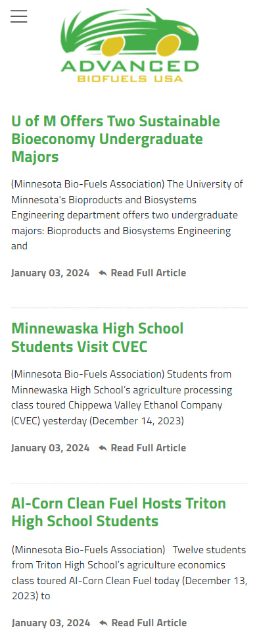The width and height of the screenshot is (257, 644).
Task: Click January 03, 2024 date under Minnewaska article
Action: (50, 448)
